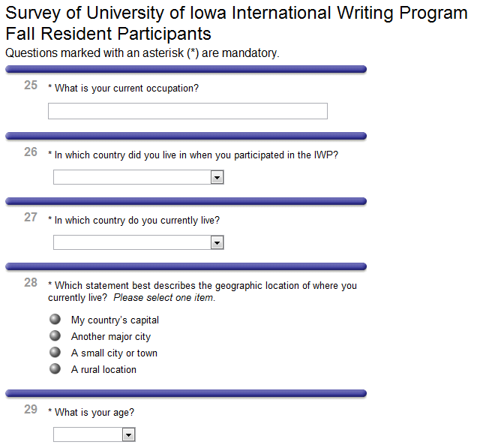Click the "A small city or town" label text

[x=114, y=353]
